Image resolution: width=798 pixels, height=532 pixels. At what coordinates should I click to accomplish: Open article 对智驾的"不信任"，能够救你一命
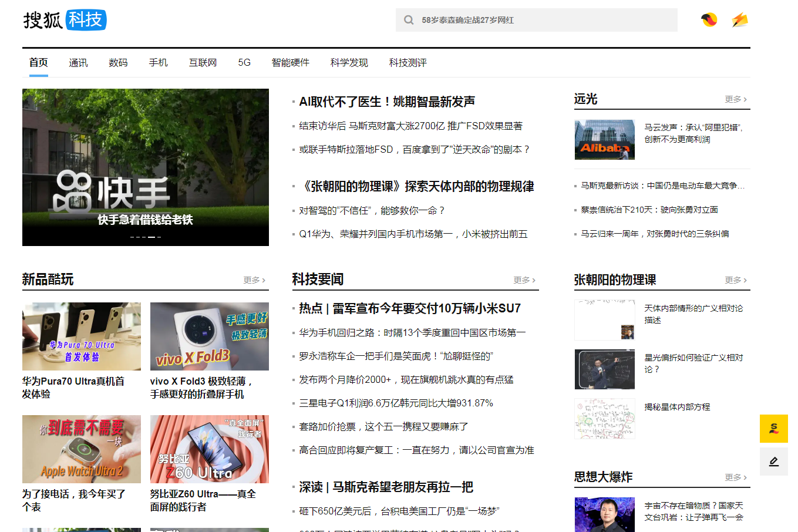pyautogui.click(x=372, y=210)
